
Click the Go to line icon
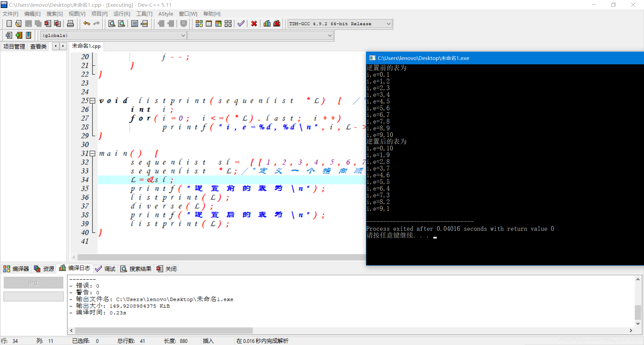(144, 24)
